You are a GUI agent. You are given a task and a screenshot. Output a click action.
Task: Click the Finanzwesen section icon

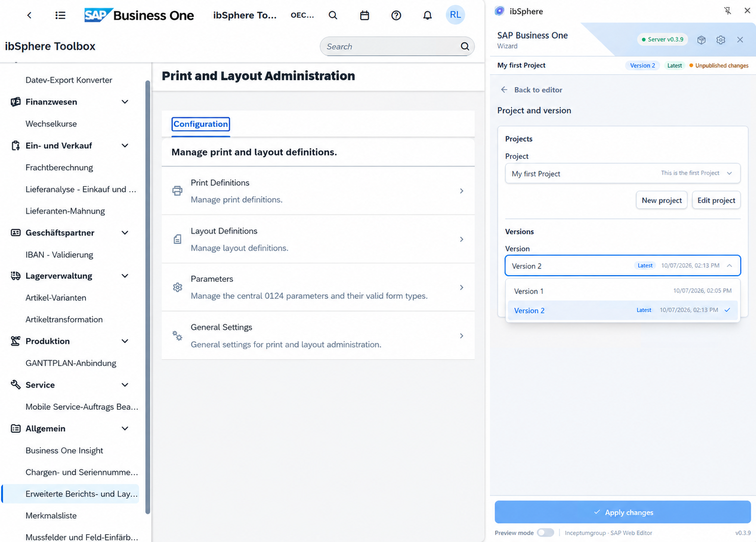[x=16, y=102]
